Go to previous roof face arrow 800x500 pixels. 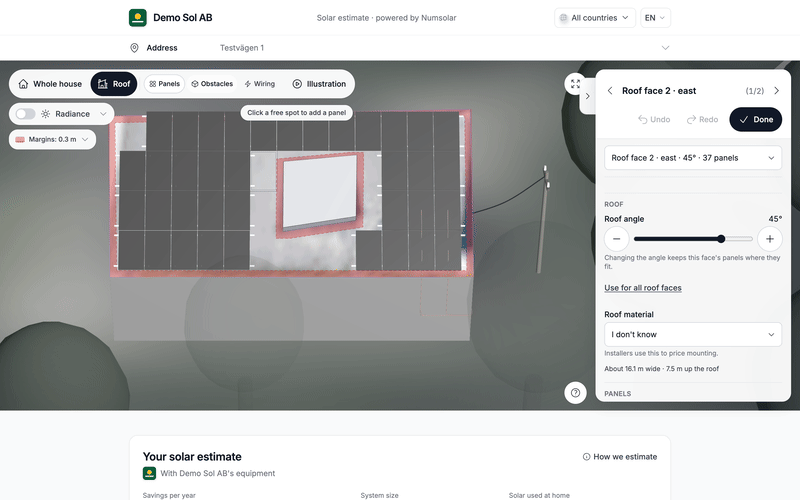coord(610,91)
